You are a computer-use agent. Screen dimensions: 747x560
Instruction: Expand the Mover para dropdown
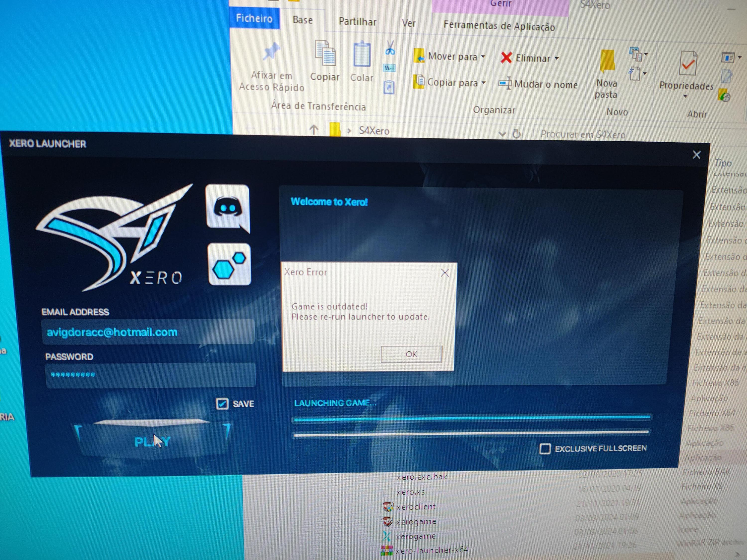pyautogui.click(x=483, y=57)
